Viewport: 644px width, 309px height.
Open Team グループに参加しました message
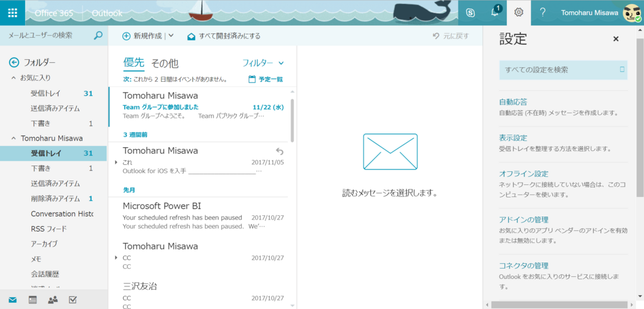tap(199, 107)
